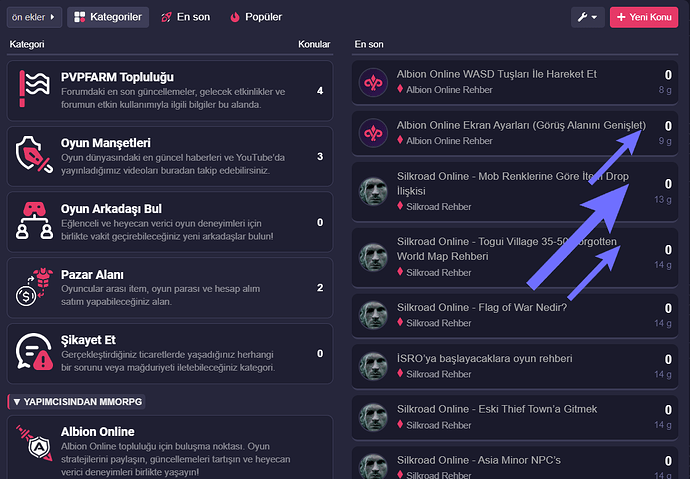Switch to the En son tab
Viewport: 690px width, 479px height.
click(x=185, y=17)
